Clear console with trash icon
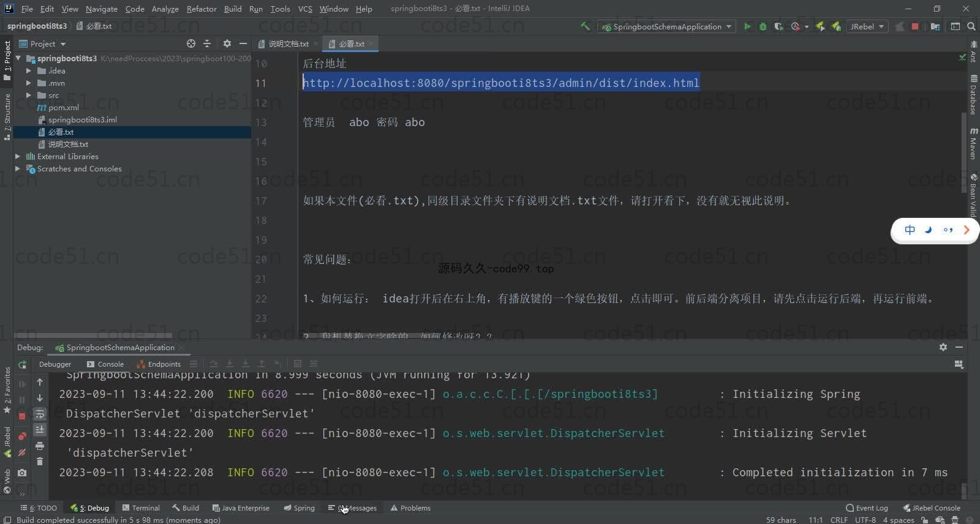This screenshot has height=524, width=980. pos(40,462)
